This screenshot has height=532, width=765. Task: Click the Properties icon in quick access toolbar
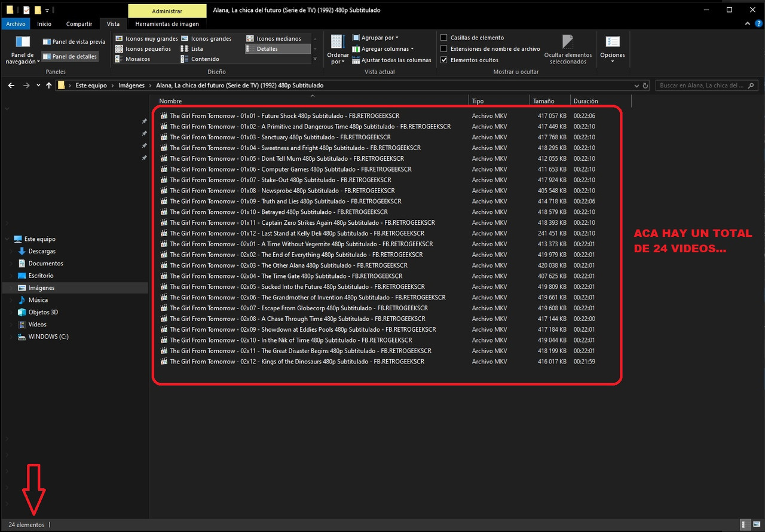click(26, 10)
